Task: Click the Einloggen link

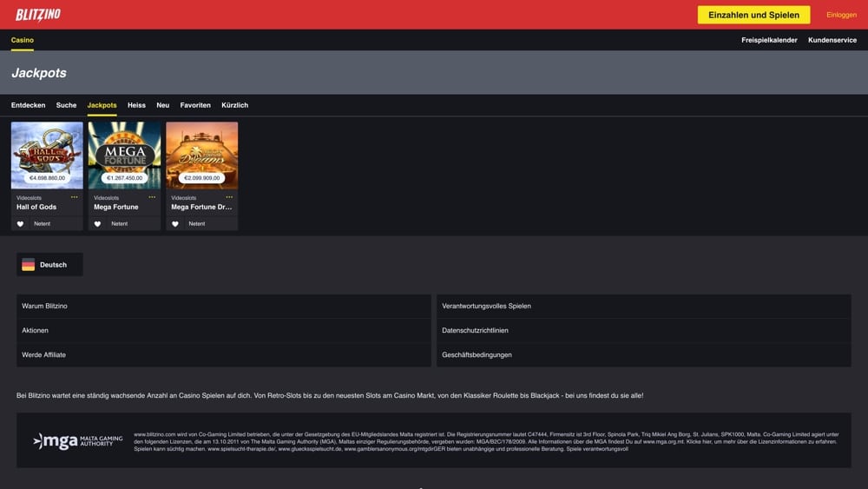Action: [841, 15]
